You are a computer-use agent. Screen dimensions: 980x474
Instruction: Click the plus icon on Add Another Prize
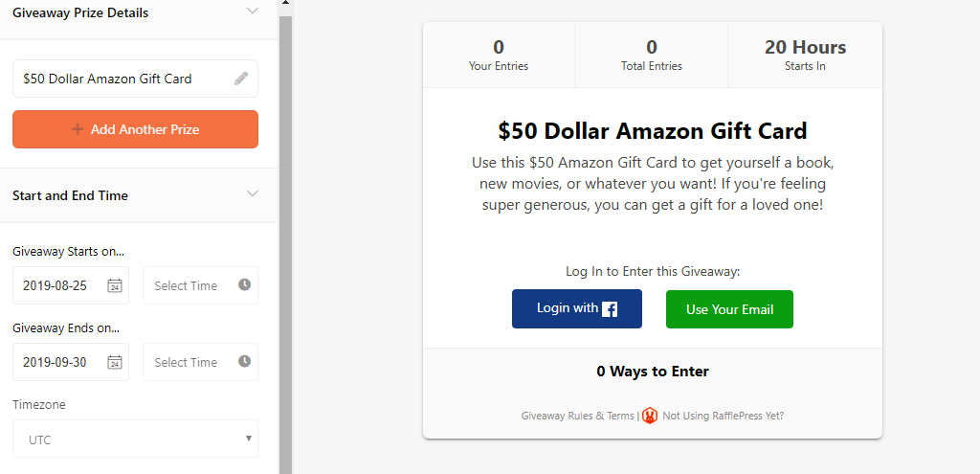(x=78, y=129)
